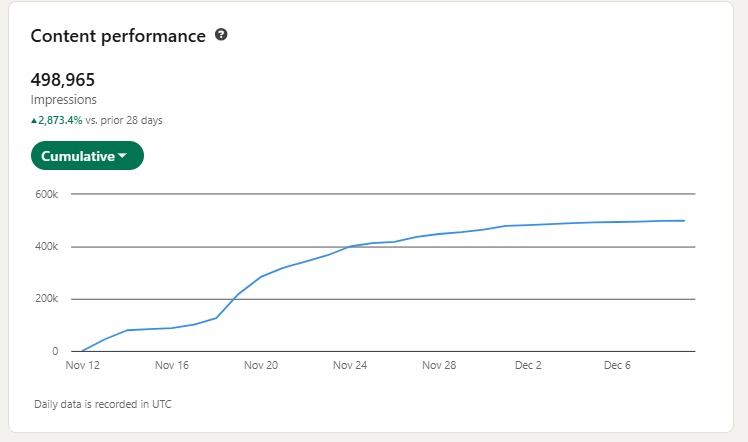Screen dimensions: 748x442
Task: Select Dec 6 on the date axis
Action: point(617,366)
